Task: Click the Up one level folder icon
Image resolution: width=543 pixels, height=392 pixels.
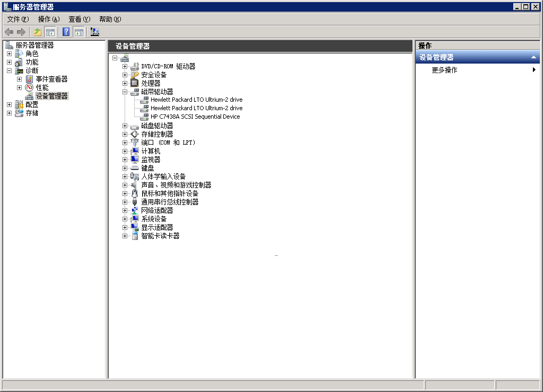Action: [x=38, y=32]
